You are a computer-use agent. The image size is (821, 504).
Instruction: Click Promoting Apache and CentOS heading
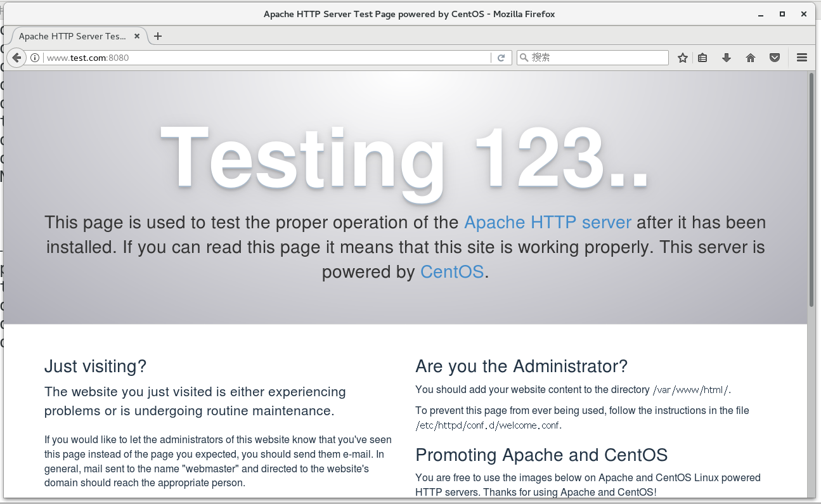(541, 455)
